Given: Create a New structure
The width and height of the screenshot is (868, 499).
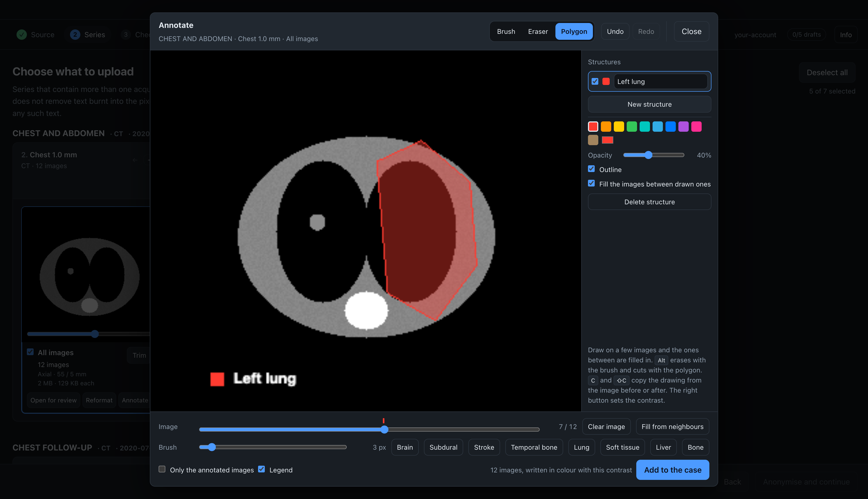Looking at the screenshot, I should (x=649, y=104).
